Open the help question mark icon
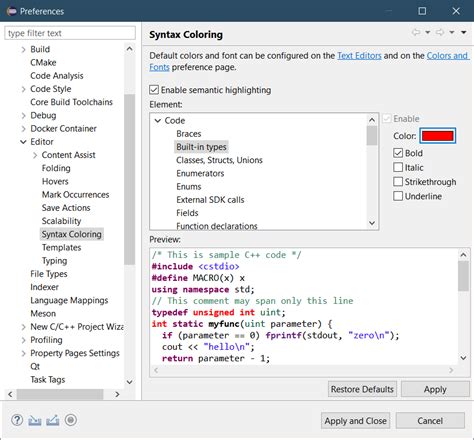This screenshot has width=474, height=440. point(17,420)
